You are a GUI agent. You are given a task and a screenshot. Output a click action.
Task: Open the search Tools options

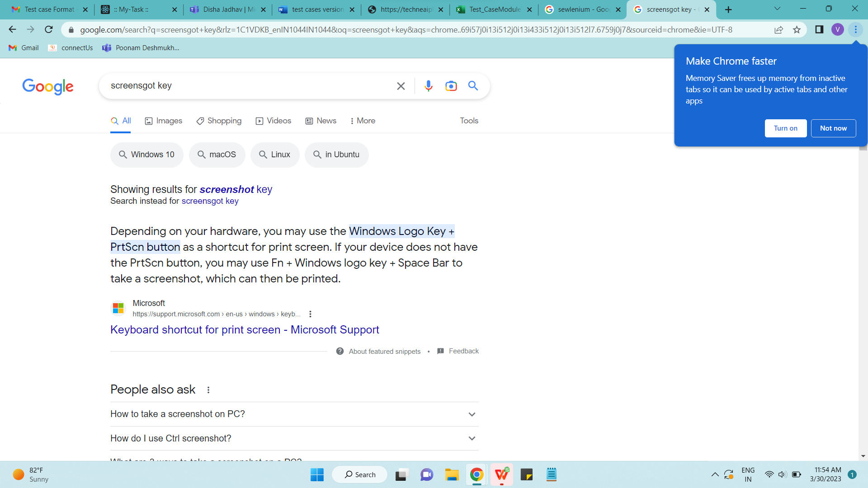click(469, 121)
